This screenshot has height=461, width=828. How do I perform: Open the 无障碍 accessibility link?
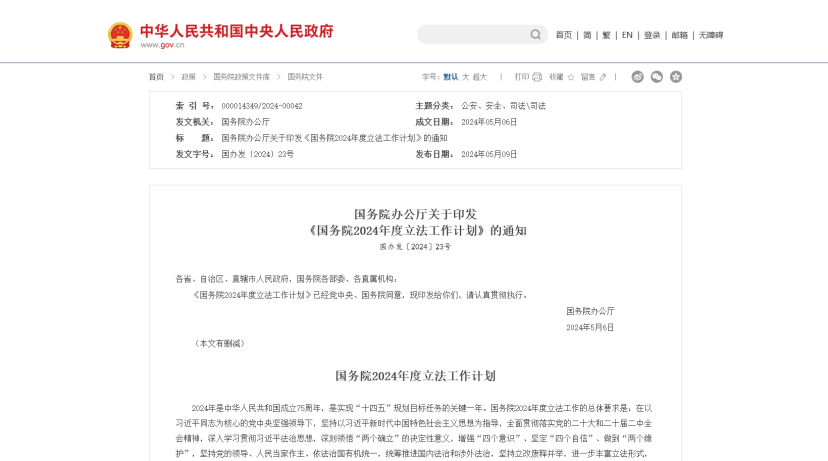pyautogui.click(x=711, y=35)
